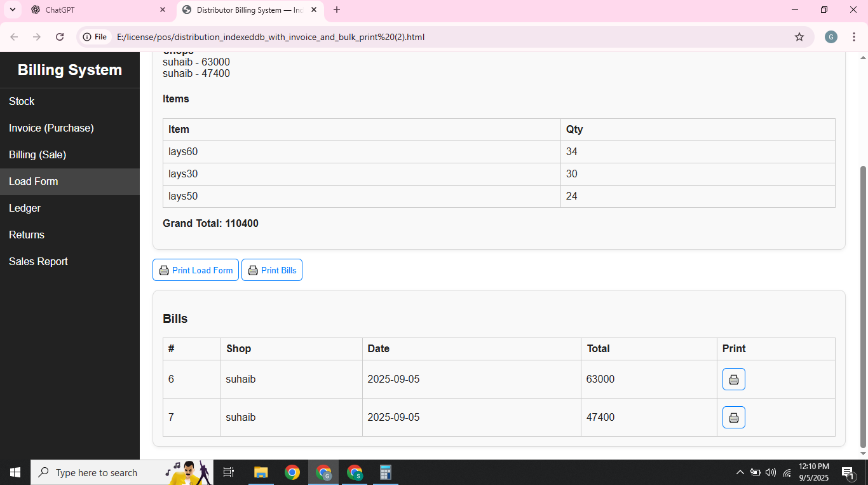Bookmark this page with the star icon
Viewport: 868px width, 485px height.
tap(799, 37)
